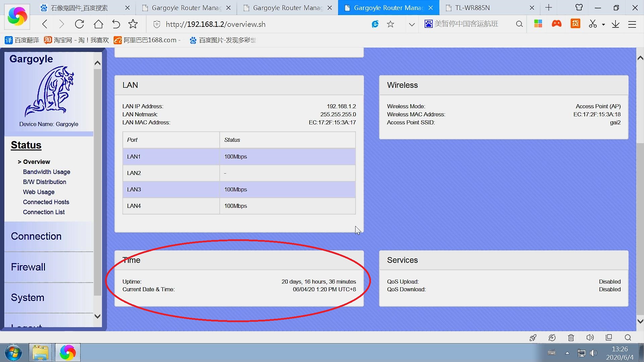Open the red game controller icon
The width and height of the screenshot is (644, 362).
click(x=556, y=24)
